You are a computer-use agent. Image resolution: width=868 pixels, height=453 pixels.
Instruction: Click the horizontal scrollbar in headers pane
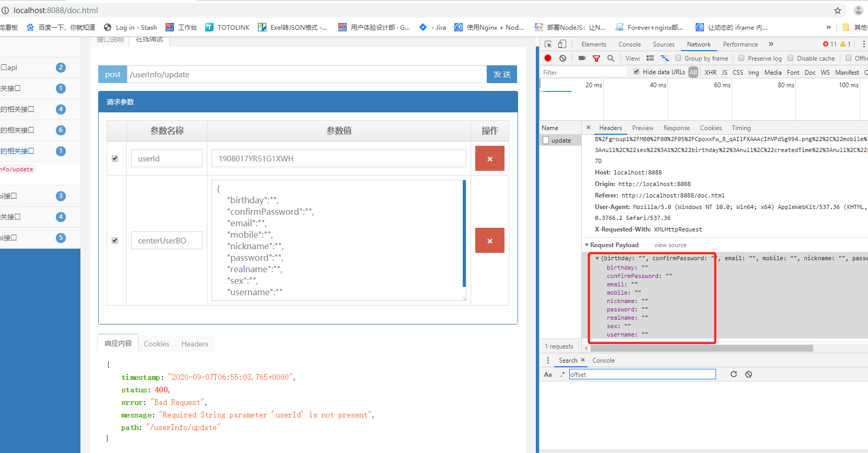pyautogui.click(x=701, y=348)
